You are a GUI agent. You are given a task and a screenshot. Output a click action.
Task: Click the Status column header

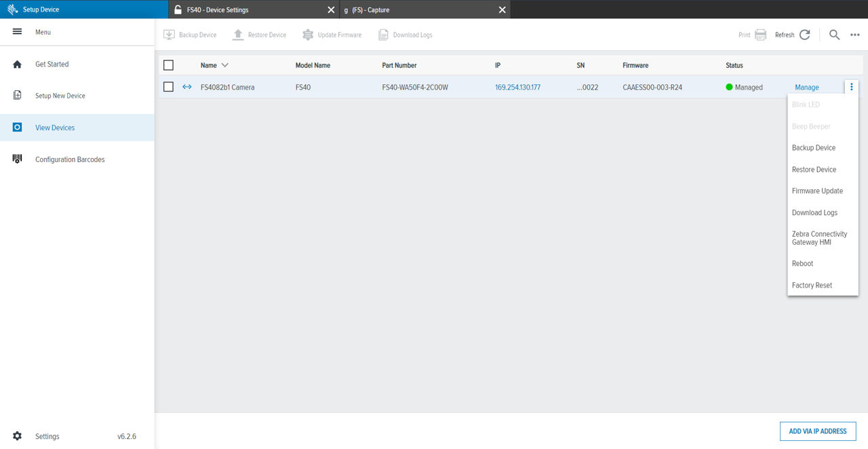[x=734, y=66]
